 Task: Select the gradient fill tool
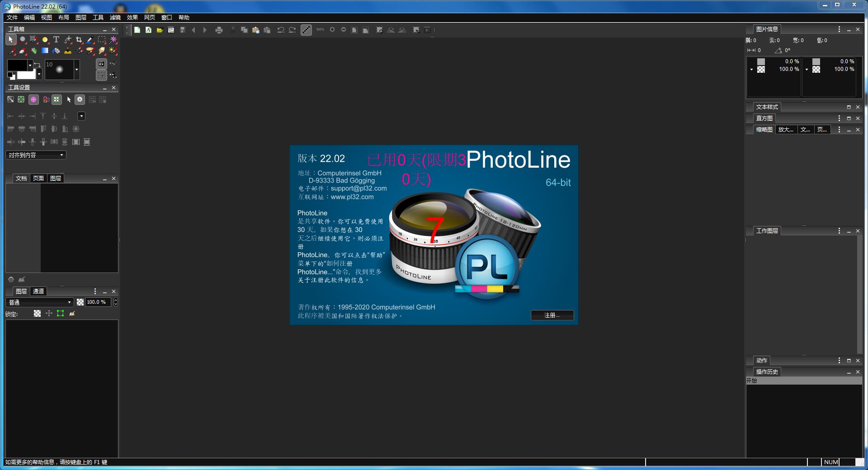45,51
